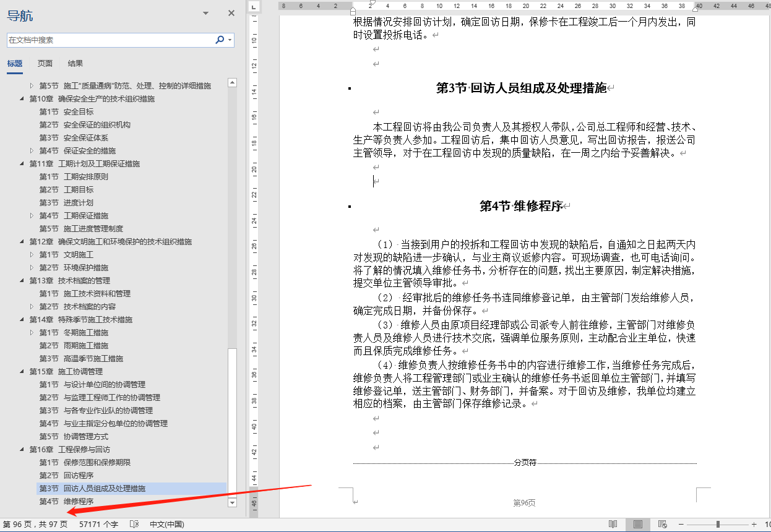771x532 pixels.
Task: Click the proofing errors icon in status bar
Action: 134,523
